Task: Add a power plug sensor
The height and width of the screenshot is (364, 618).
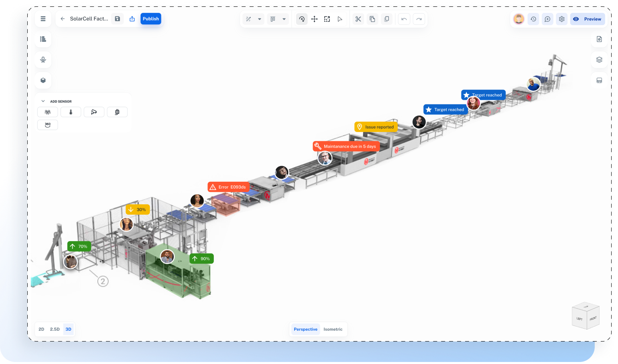Action: point(117,112)
